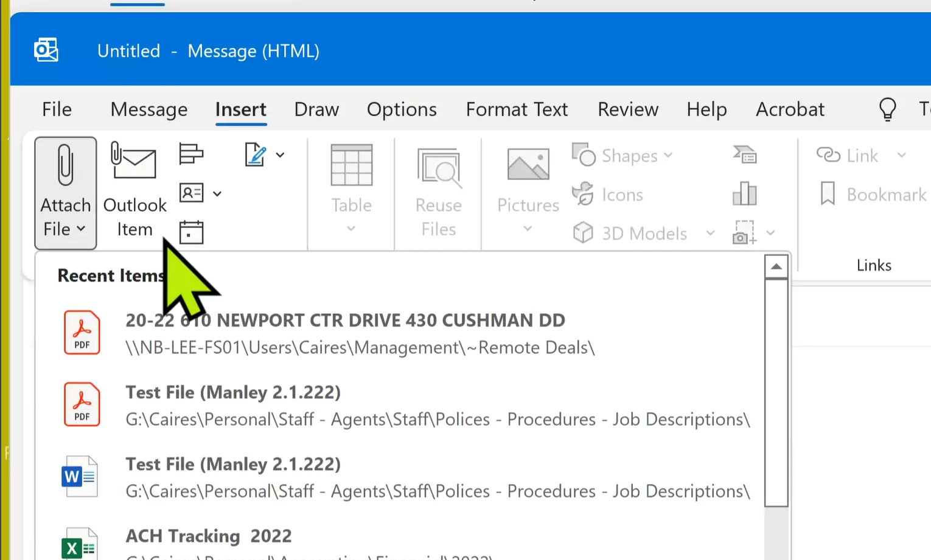
Task: Insert a Bookmark
Action: pos(873,195)
